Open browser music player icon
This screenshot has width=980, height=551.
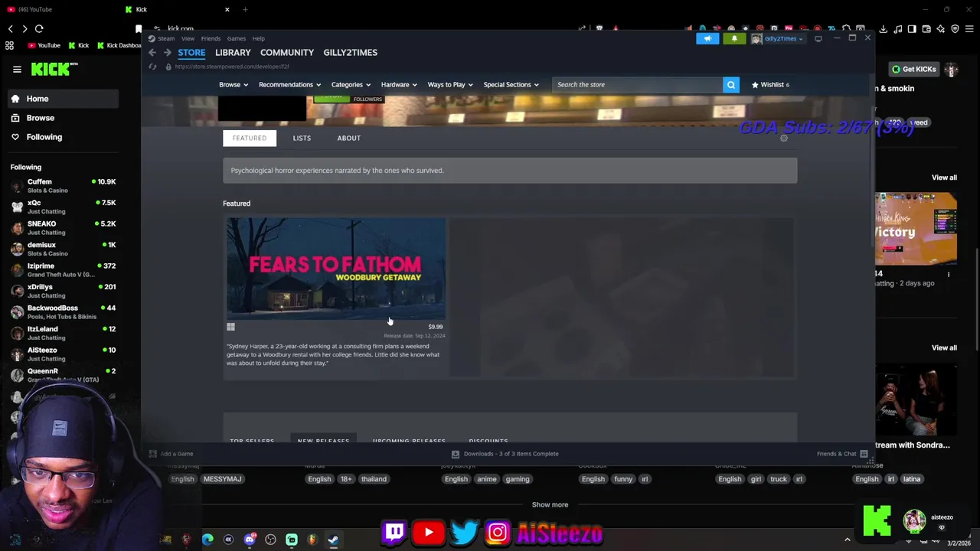click(x=897, y=29)
